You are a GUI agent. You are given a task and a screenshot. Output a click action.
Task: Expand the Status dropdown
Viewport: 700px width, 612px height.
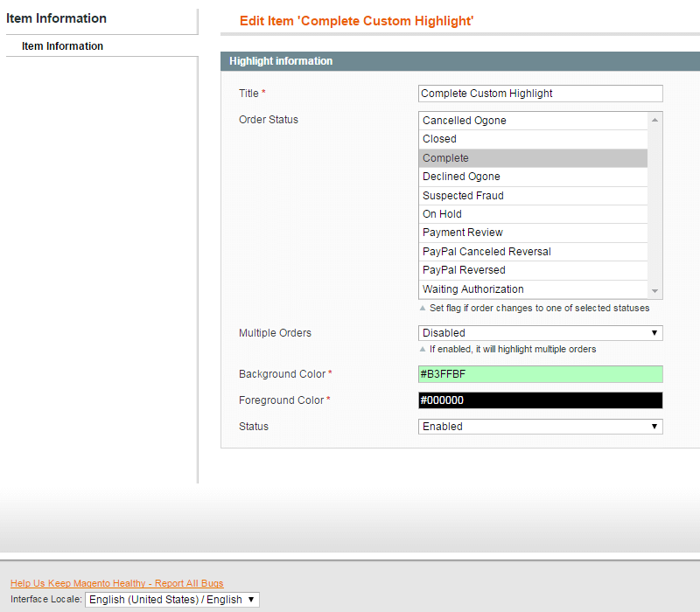(x=540, y=427)
